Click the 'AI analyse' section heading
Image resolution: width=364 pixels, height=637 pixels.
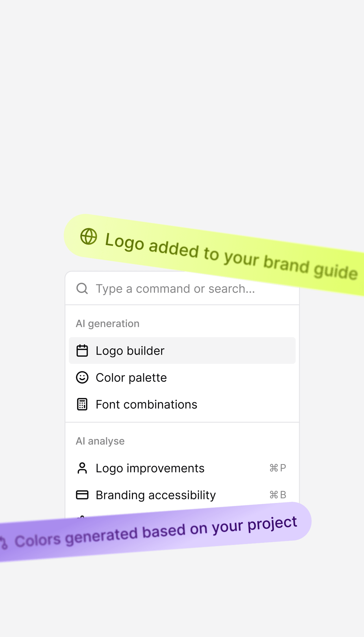pos(100,441)
